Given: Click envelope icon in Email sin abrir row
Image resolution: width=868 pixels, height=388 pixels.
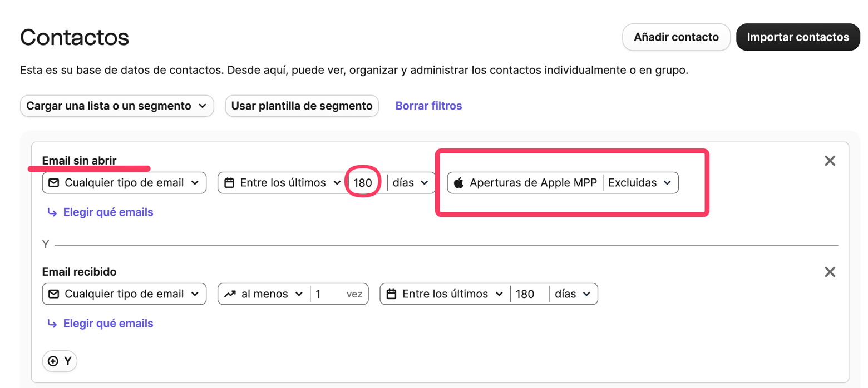Looking at the screenshot, I should (54, 183).
